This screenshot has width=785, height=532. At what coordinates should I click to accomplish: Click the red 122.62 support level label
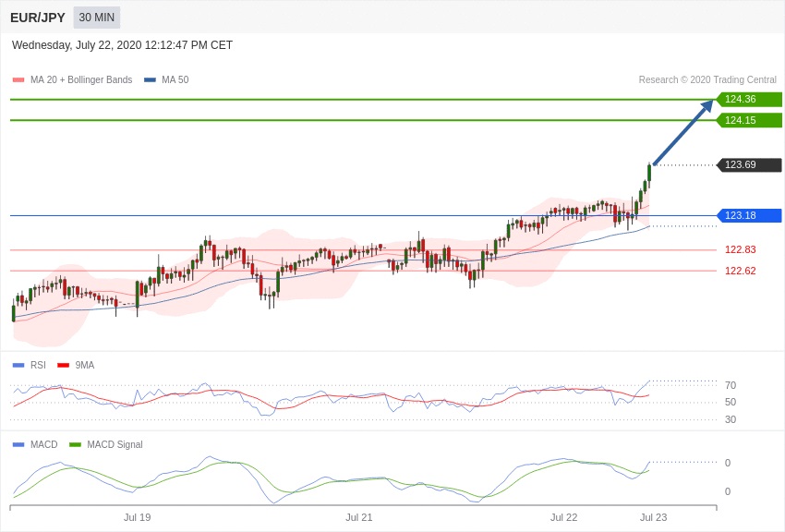point(740,271)
